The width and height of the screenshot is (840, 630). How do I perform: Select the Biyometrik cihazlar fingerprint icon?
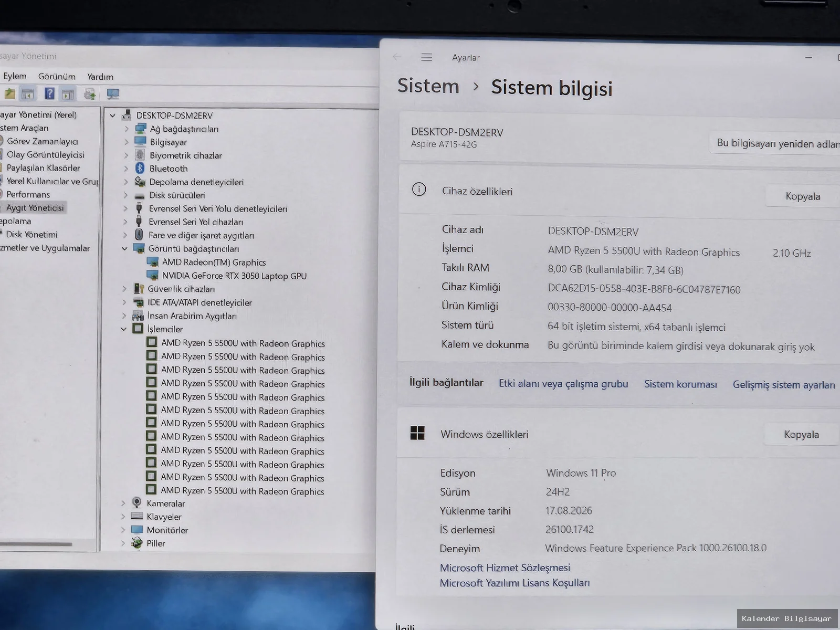(140, 155)
